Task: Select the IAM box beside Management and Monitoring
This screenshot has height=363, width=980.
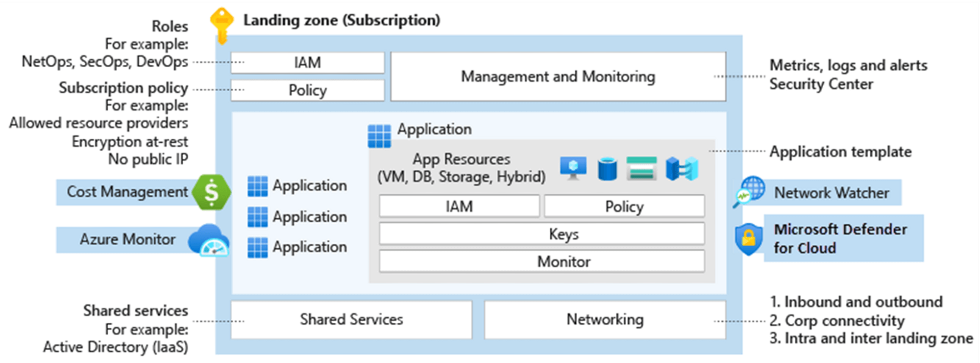Action: (x=307, y=63)
